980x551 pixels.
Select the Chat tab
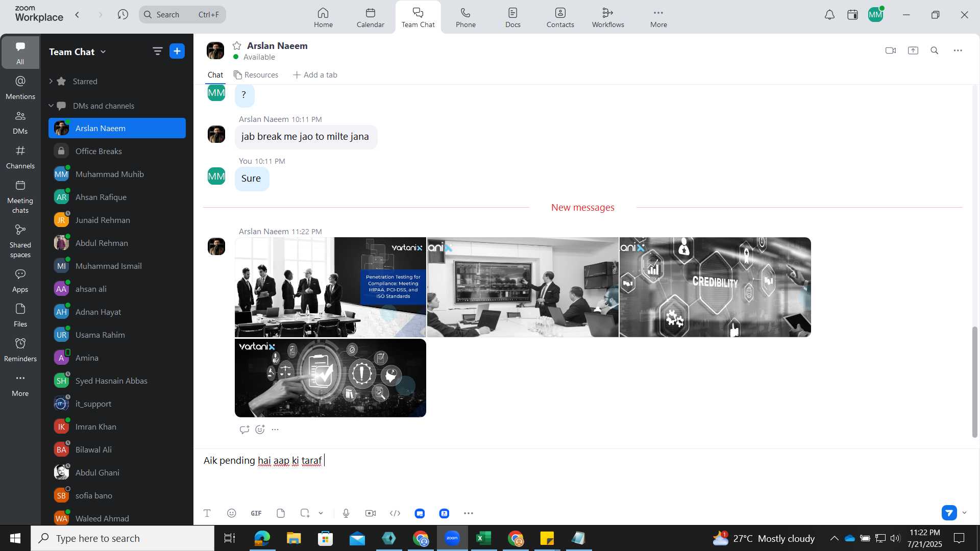(x=215, y=75)
